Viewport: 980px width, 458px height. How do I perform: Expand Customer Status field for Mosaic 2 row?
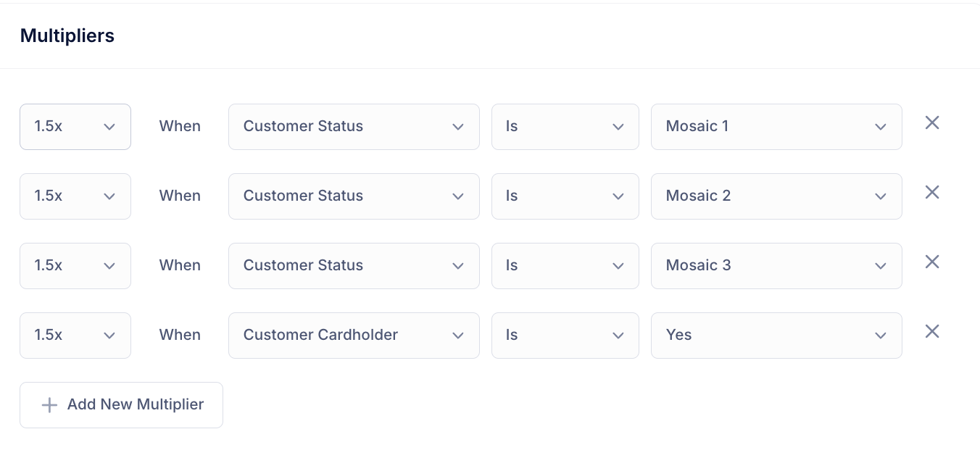pyautogui.click(x=354, y=196)
